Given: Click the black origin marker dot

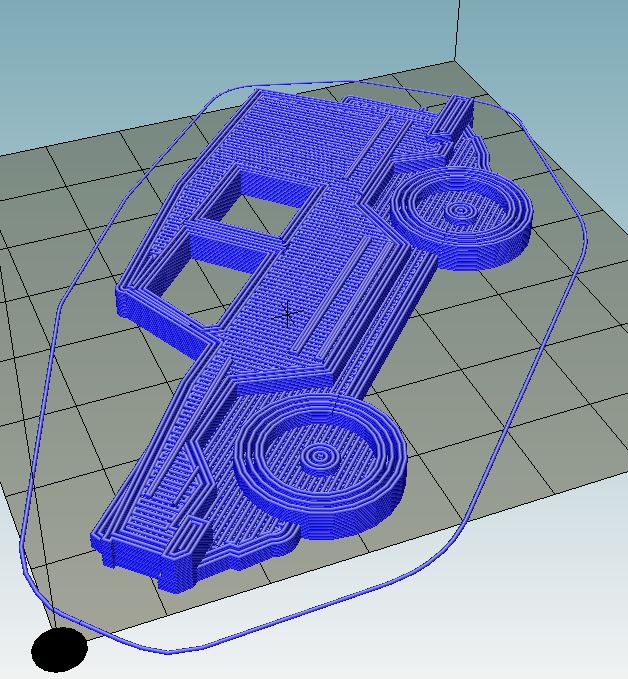Looking at the screenshot, I should [59, 649].
